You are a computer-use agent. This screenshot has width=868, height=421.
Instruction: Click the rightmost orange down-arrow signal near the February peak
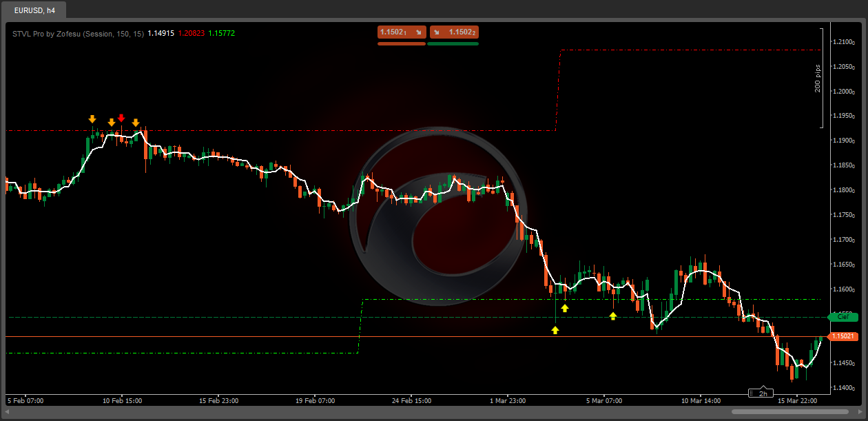pyautogui.click(x=136, y=123)
